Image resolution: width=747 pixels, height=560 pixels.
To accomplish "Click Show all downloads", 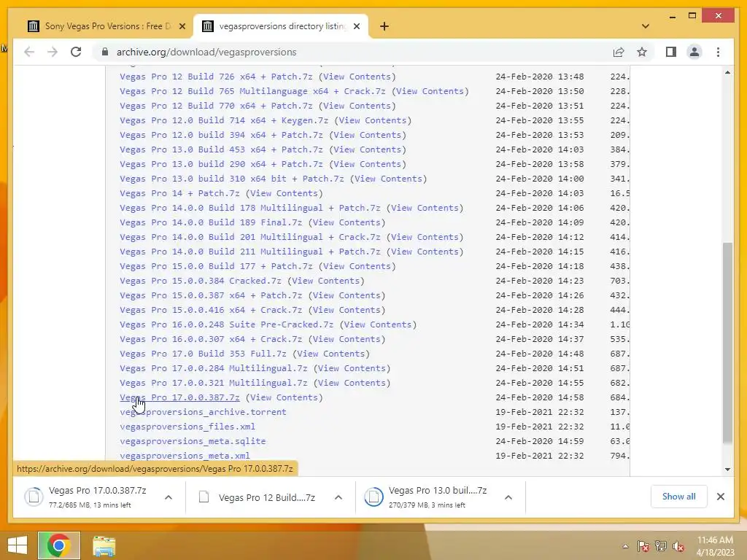I will tap(678, 496).
